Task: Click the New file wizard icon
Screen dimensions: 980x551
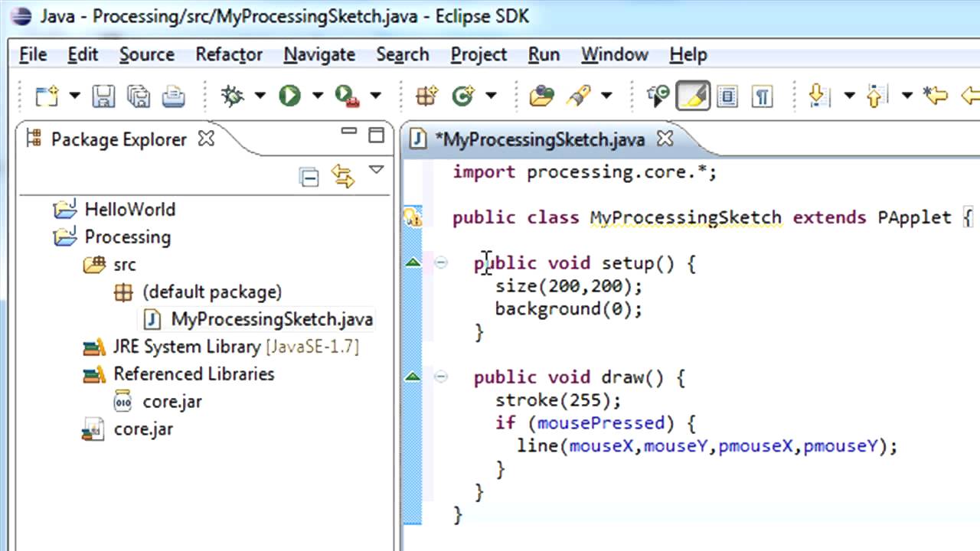Action: pyautogui.click(x=47, y=96)
